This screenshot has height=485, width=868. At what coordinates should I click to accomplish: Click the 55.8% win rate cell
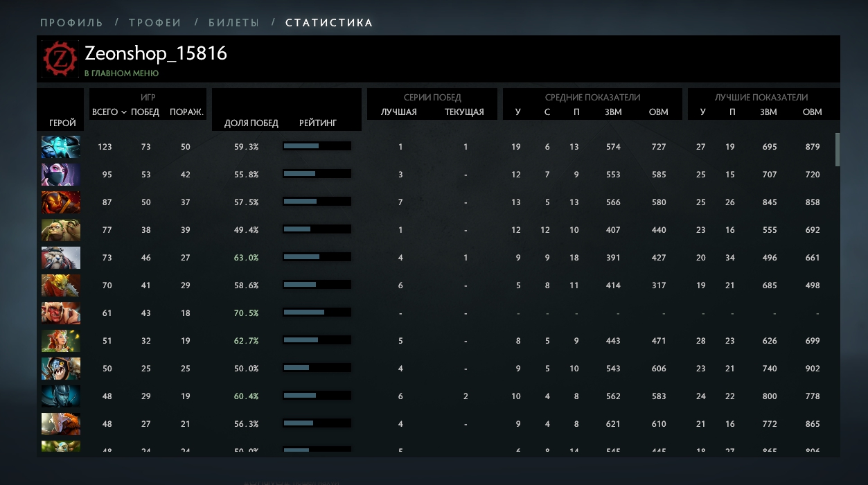[x=246, y=175]
